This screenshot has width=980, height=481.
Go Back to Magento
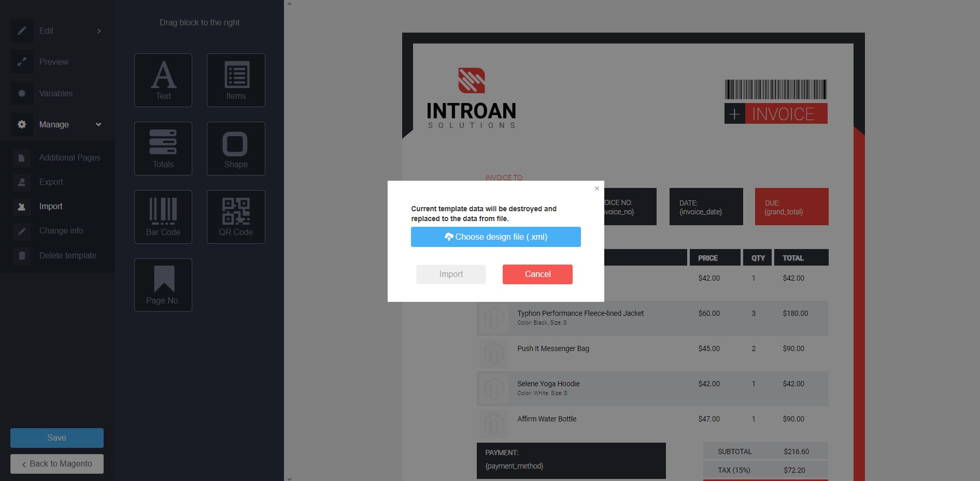click(57, 464)
